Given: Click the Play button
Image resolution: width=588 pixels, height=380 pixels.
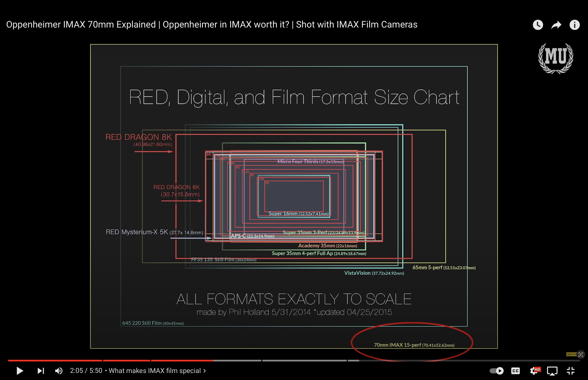Looking at the screenshot, I should [20, 371].
